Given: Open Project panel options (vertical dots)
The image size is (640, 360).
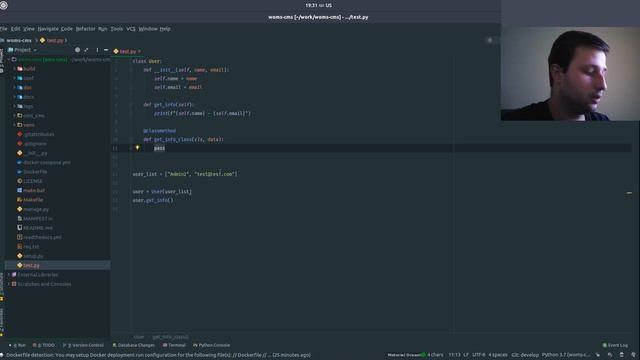Looking at the screenshot, I should click(97, 50).
